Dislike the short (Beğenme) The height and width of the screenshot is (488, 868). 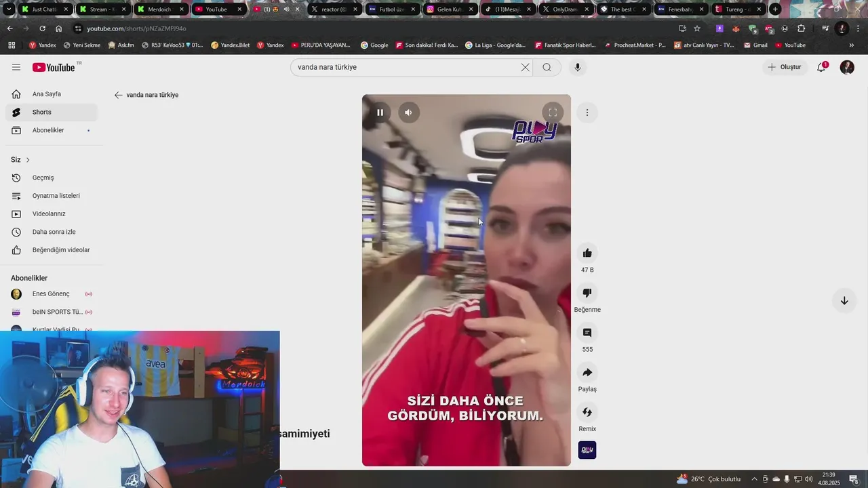(x=587, y=293)
